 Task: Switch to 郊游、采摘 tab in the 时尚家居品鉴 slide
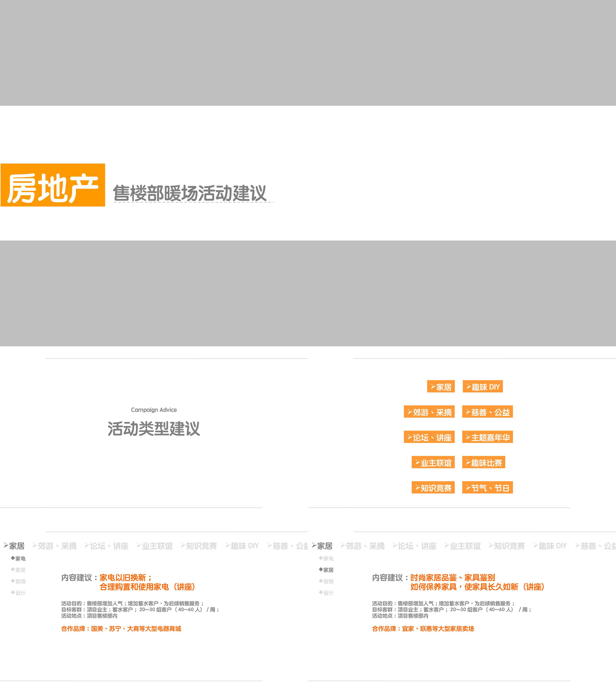click(363, 546)
